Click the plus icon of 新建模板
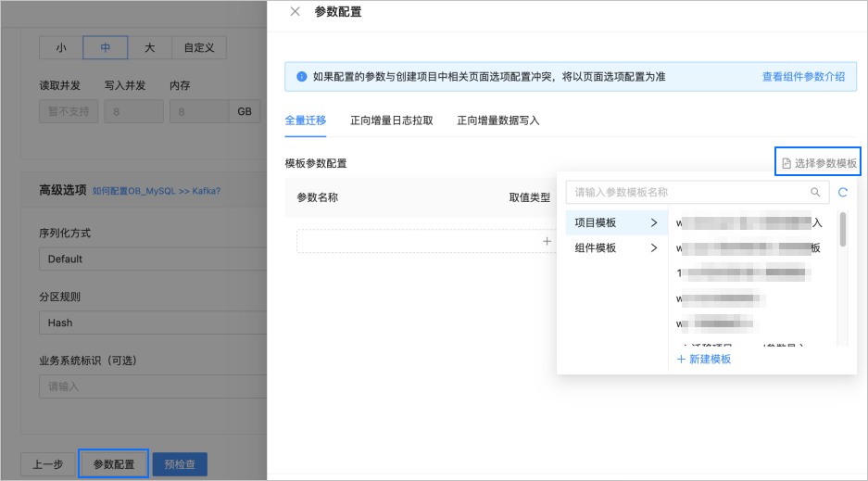 coord(682,360)
